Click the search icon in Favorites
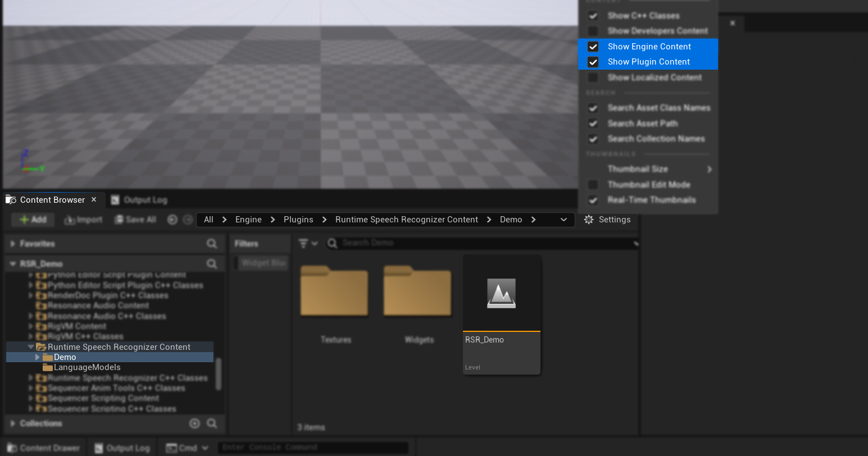This screenshot has width=868, height=456. (x=212, y=244)
